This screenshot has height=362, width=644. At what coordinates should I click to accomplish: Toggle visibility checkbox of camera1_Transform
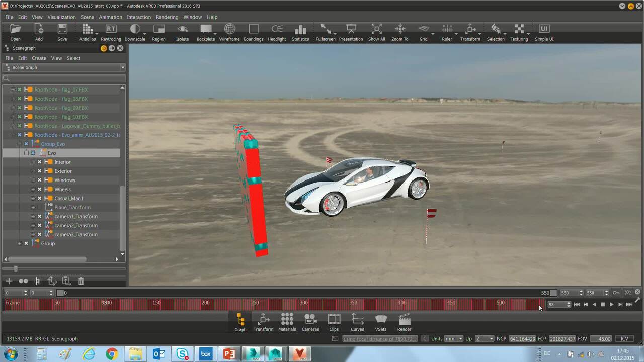(40, 216)
